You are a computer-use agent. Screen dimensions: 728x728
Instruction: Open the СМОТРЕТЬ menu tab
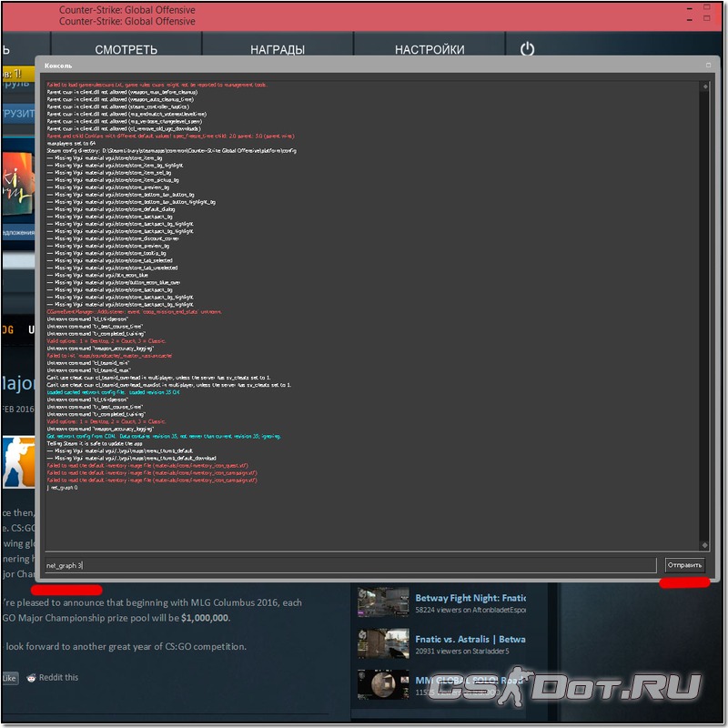(126, 49)
